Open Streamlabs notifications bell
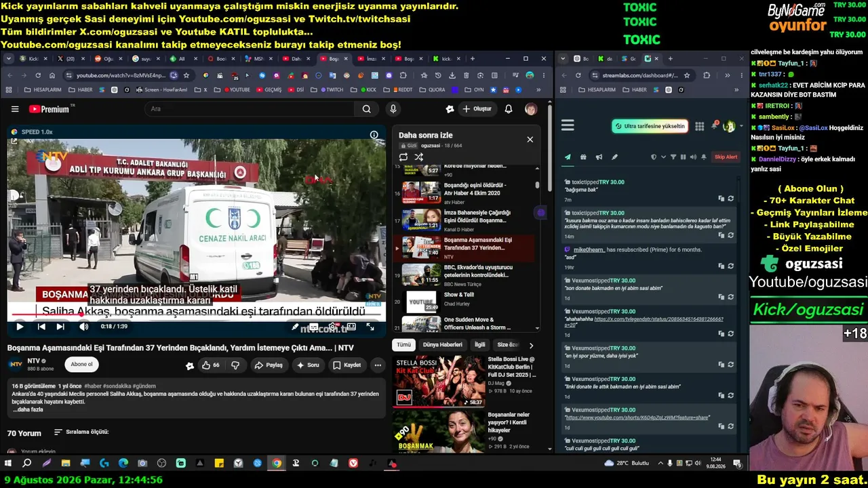This screenshot has height=488, width=868. pos(714,125)
